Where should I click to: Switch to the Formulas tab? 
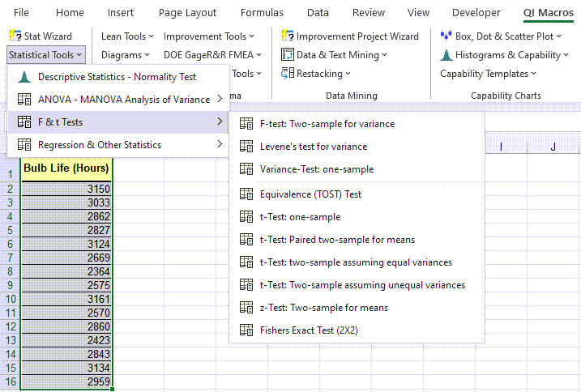tap(262, 13)
